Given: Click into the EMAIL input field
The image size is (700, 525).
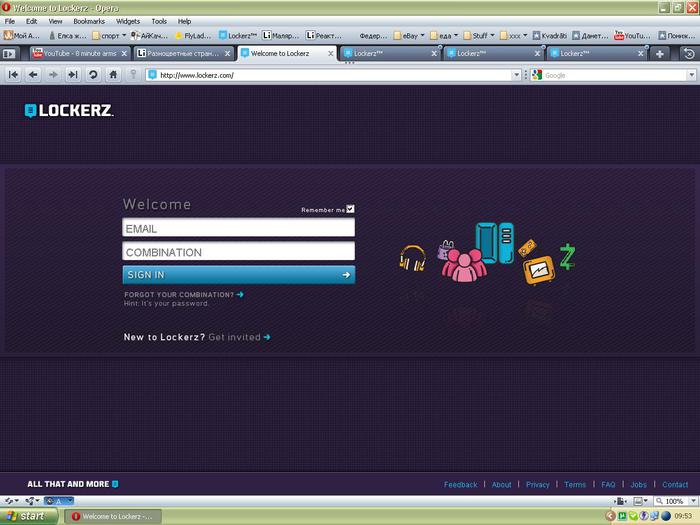Looking at the screenshot, I should (239, 228).
